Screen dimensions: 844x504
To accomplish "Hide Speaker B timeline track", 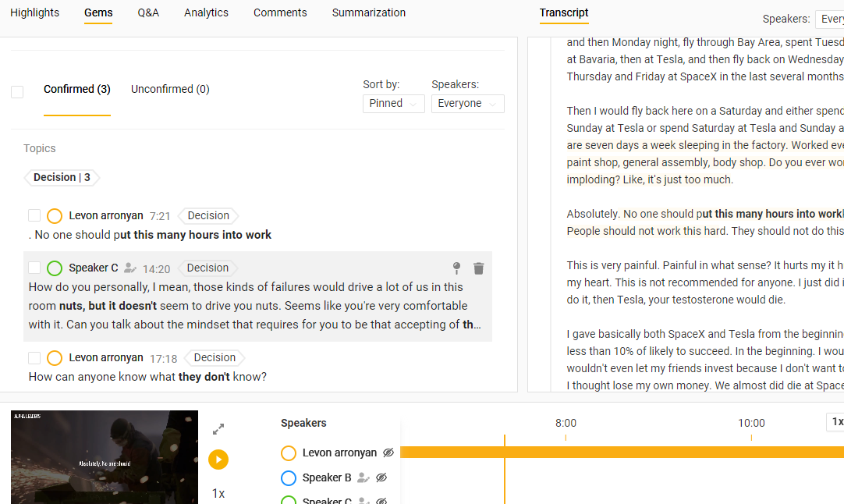I will 381,477.
